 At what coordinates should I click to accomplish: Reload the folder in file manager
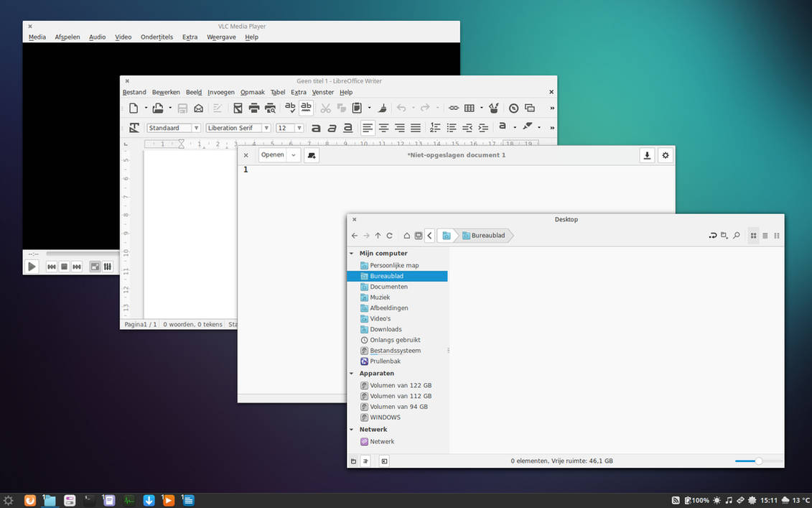[389, 236]
